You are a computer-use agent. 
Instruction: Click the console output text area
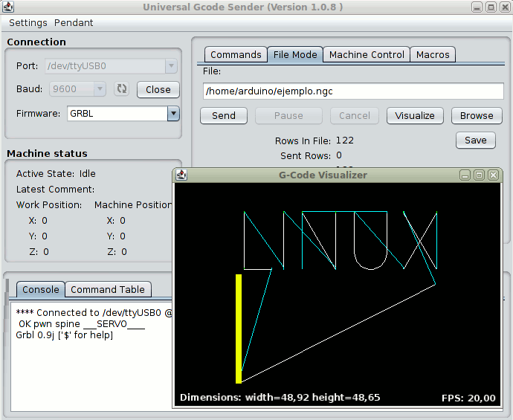pos(91,358)
